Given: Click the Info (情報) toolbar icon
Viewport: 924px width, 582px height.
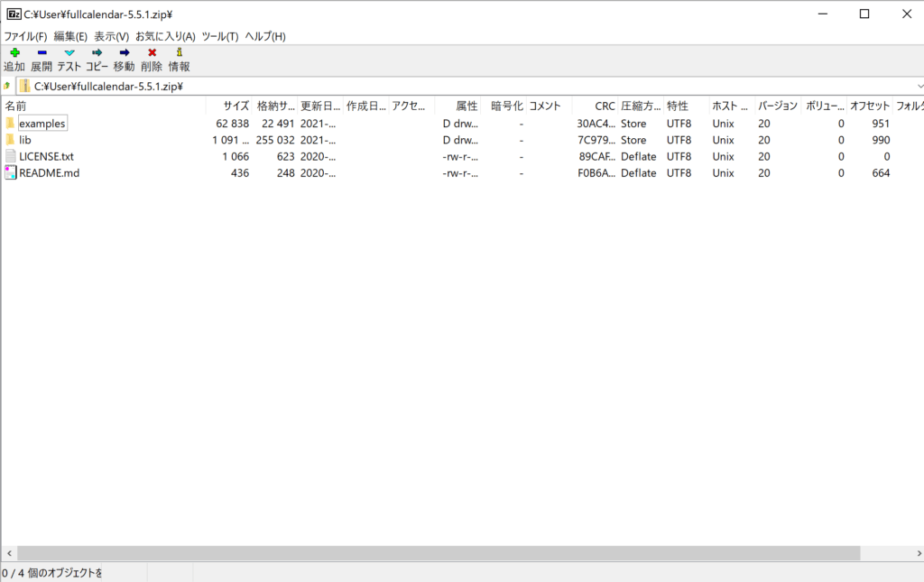Looking at the screenshot, I should tap(180, 53).
